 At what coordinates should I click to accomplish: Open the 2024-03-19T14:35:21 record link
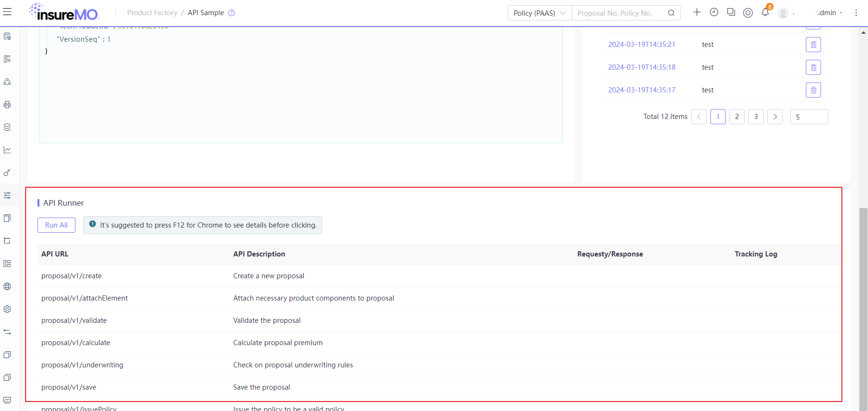pos(642,45)
